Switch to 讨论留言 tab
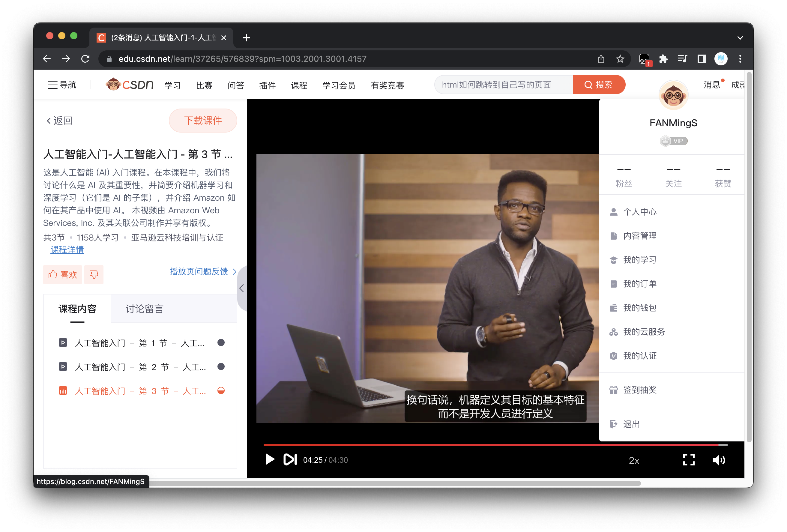 (x=145, y=309)
